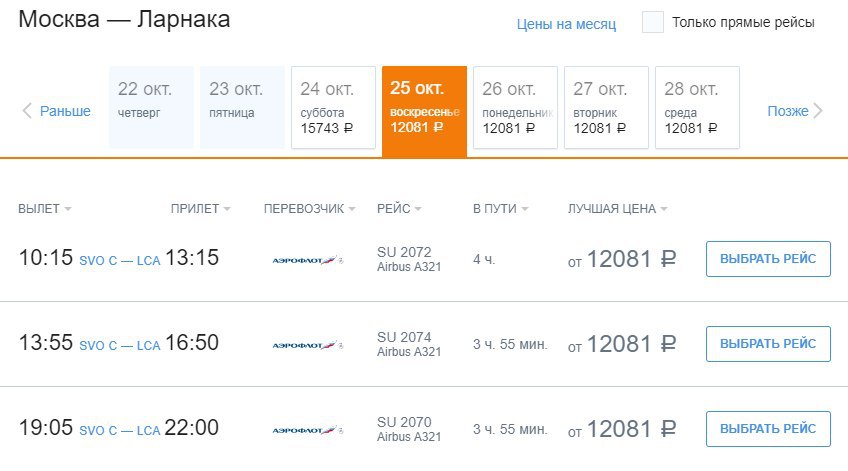Select the 27 окт. вторник date tab
Image resolution: width=848 pixels, height=471 pixels.
(606, 108)
